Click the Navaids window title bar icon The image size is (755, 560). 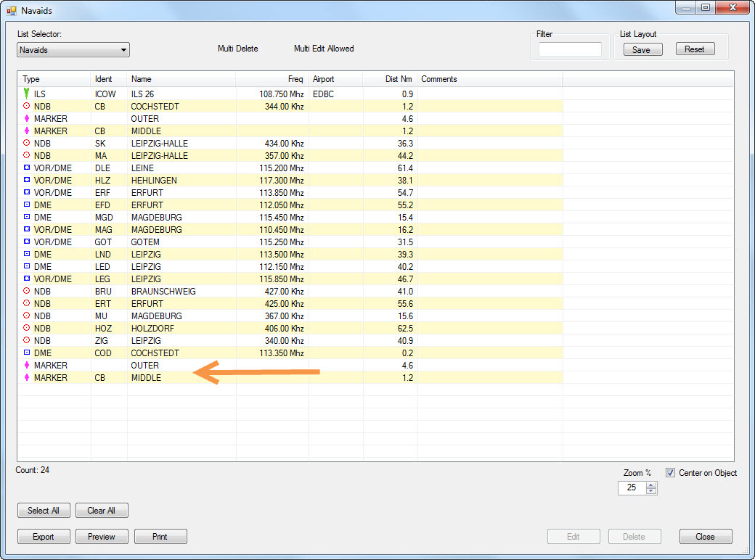pos(11,11)
